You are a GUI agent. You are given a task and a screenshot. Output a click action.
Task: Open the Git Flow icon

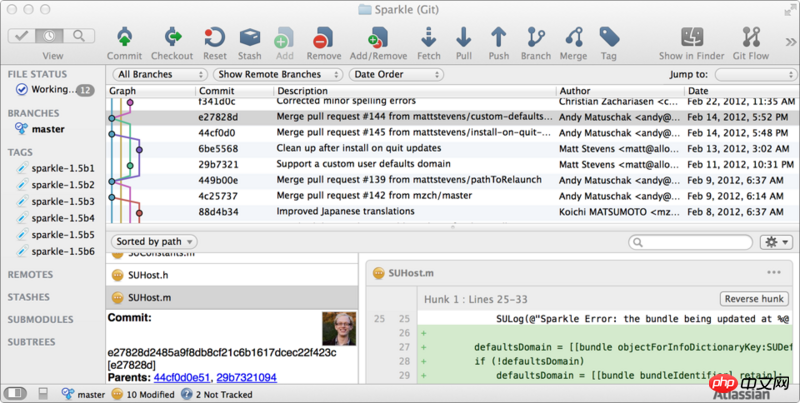click(751, 38)
